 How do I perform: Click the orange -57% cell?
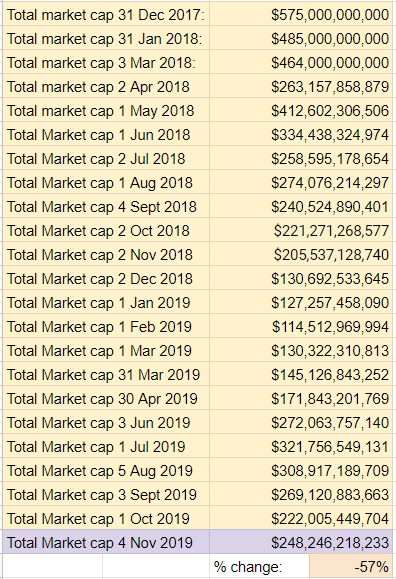pyautogui.click(x=351, y=566)
